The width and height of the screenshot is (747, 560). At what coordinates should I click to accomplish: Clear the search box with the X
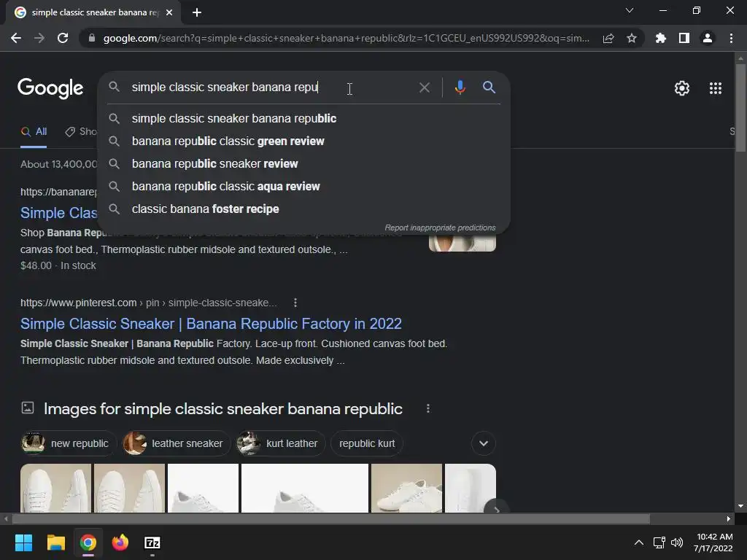click(425, 87)
